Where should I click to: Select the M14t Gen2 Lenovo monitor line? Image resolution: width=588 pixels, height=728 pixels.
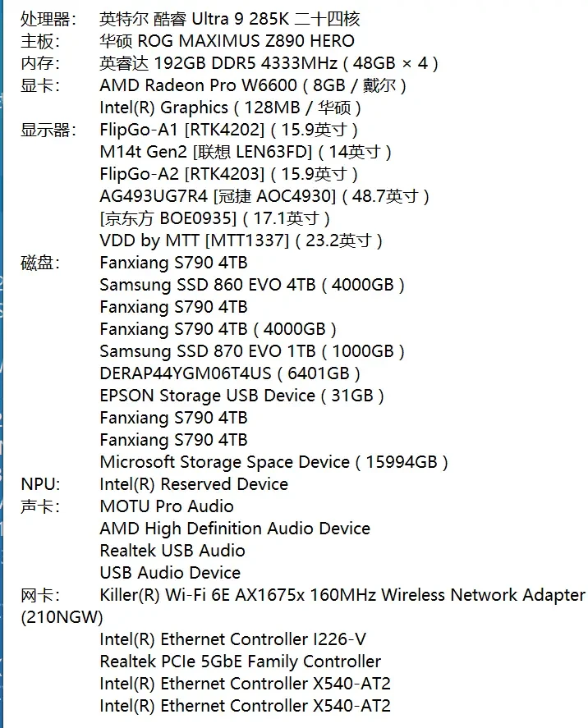pos(245,151)
